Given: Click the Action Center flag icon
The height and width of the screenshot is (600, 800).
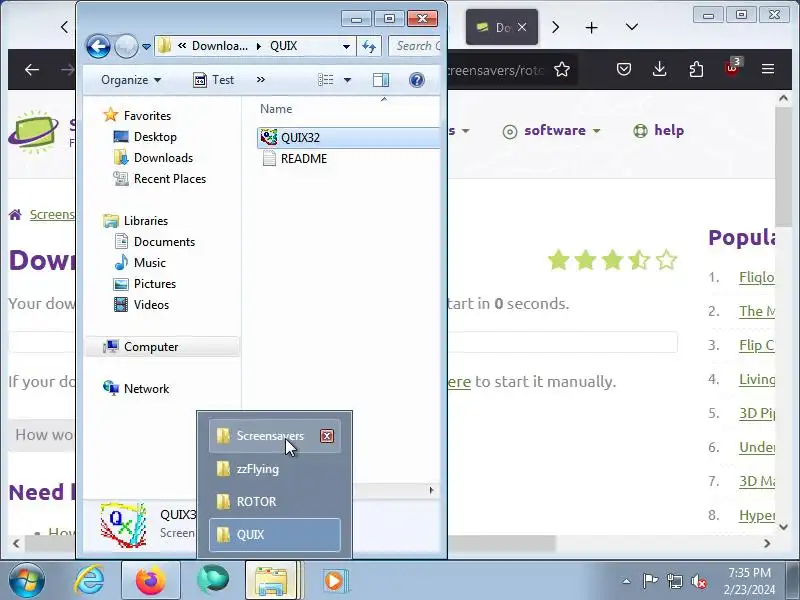Looking at the screenshot, I should click(x=650, y=581).
